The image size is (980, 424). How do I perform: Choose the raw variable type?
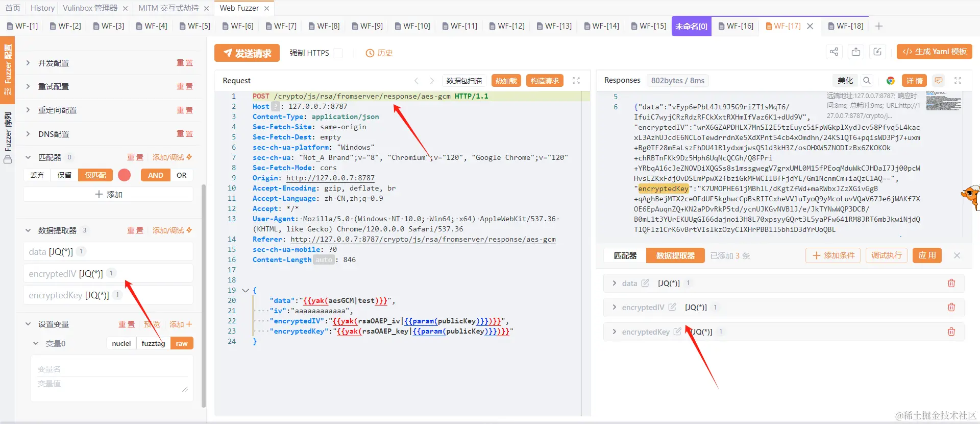[182, 343]
